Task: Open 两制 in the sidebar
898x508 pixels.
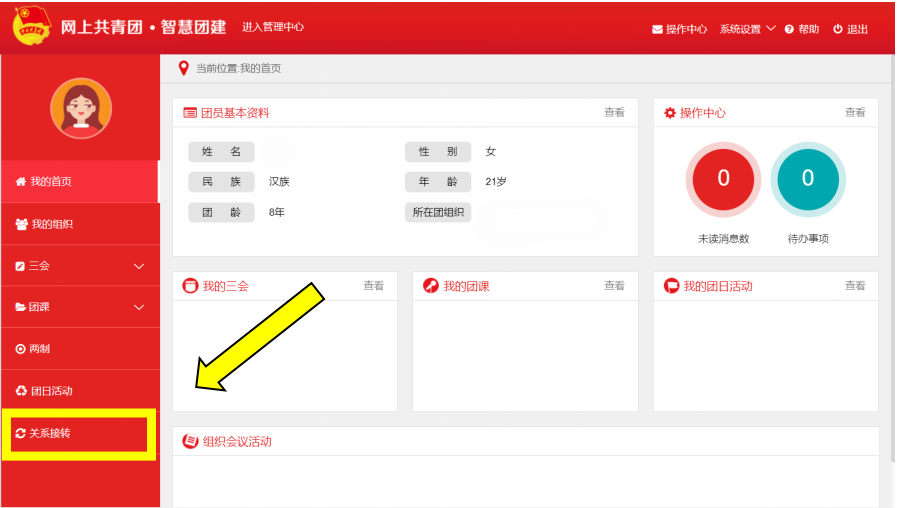Action: [40, 349]
